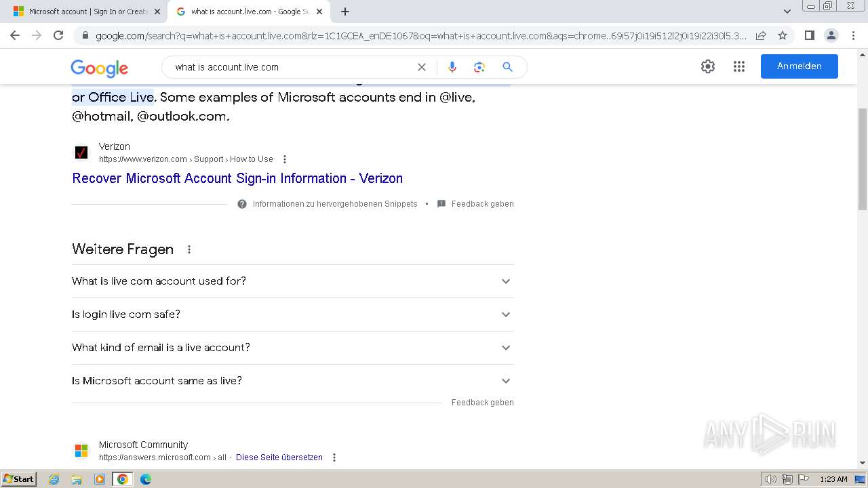The width and height of the screenshot is (868, 488).
Task: Open Chrome three-dot menu
Action: pos(852,35)
